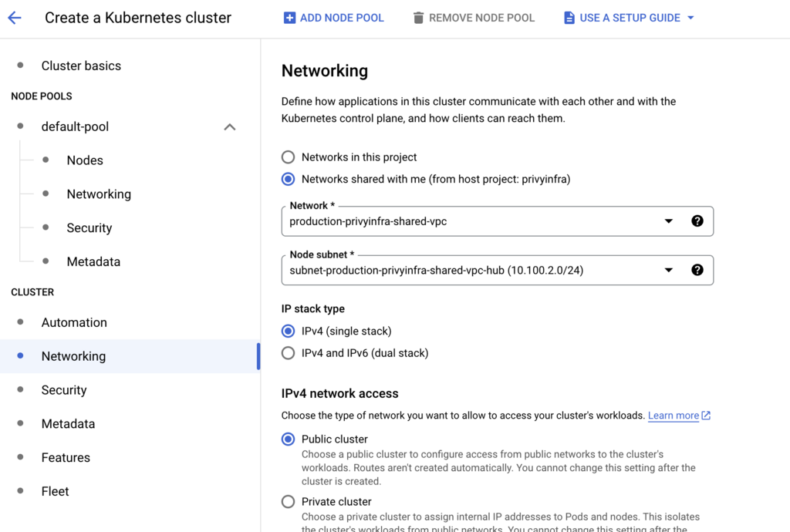790x532 pixels.
Task: Open the Use a Setup Guide document icon
Action: tap(568, 17)
